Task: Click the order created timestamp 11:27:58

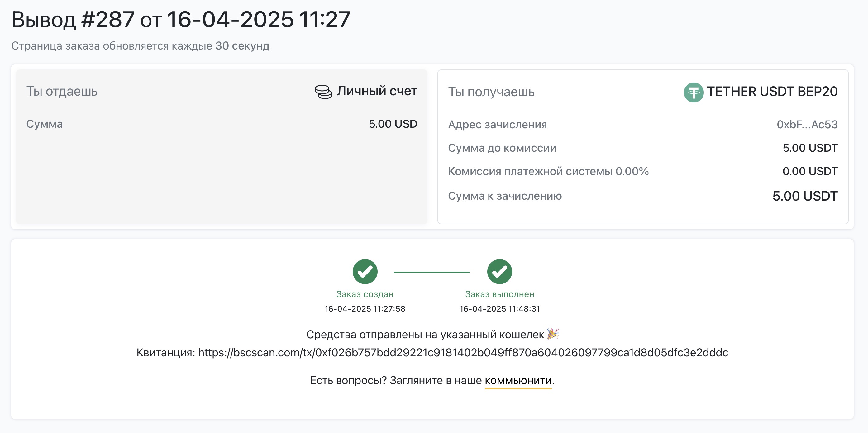Action: pyautogui.click(x=365, y=309)
